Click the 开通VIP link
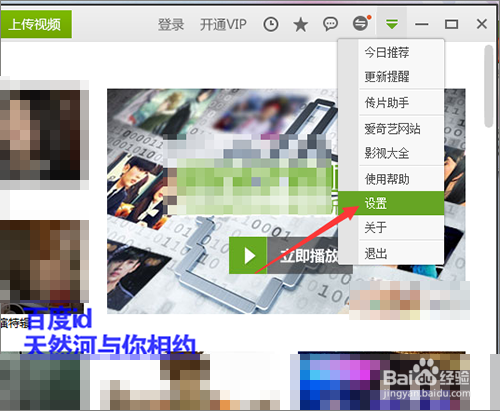The width and height of the screenshot is (500, 411). tap(223, 25)
